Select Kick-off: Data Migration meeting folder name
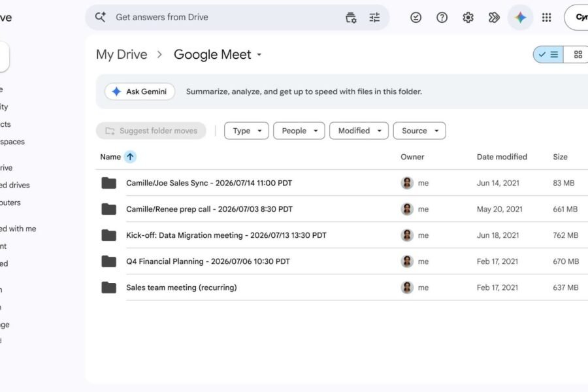Screen dimensions: 588x392 226,235
